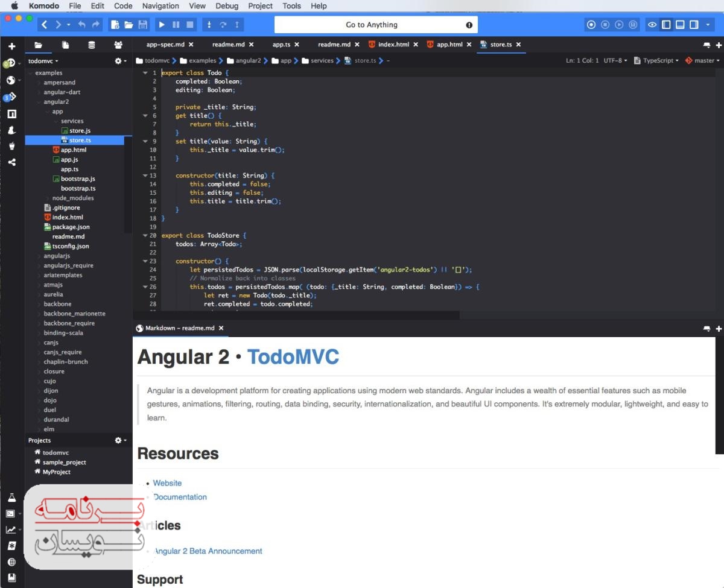724x588 pixels.
Task: Pause debugging with the pause button
Action: tap(176, 25)
